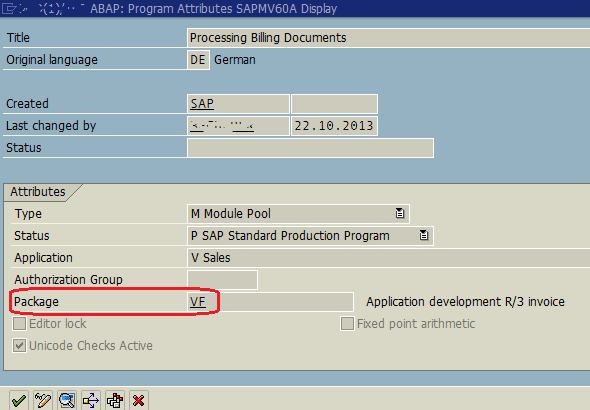Click the Title label
590x410 pixels.
18,38
